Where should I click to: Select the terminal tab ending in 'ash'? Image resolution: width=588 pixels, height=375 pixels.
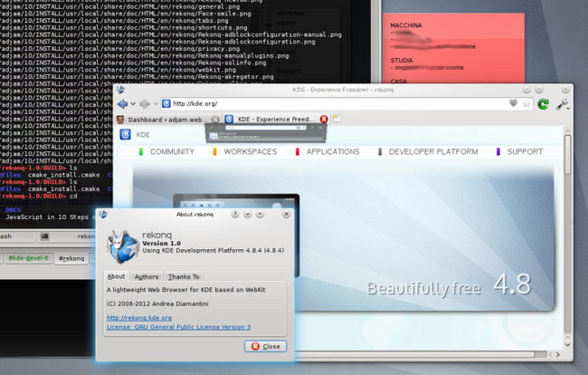(x=17, y=236)
